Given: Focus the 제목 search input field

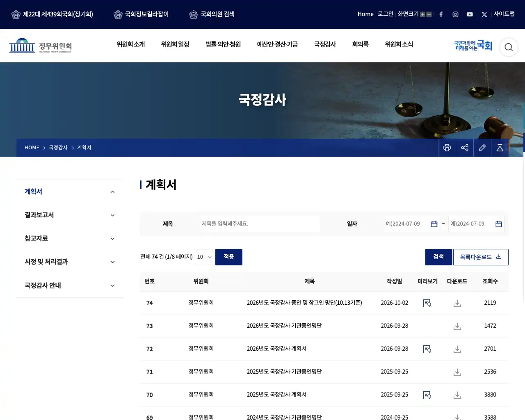Looking at the screenshot, I should 260,224.
